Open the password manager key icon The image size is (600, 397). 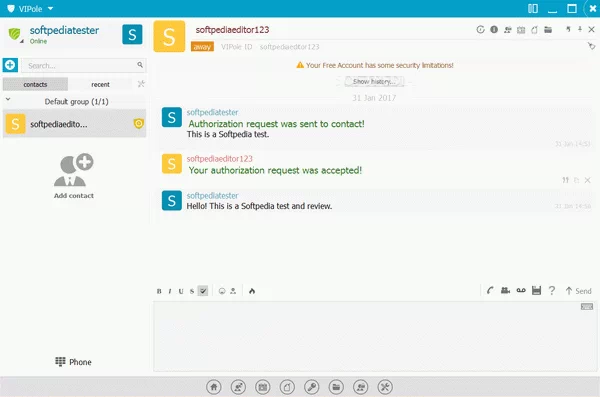click(311, 387)
